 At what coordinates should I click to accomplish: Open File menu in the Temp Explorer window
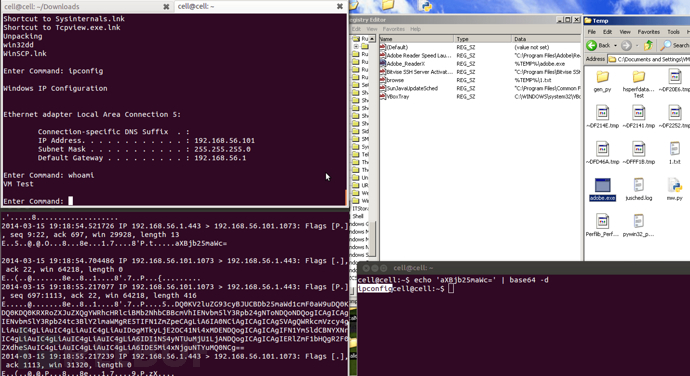point(592,32)
